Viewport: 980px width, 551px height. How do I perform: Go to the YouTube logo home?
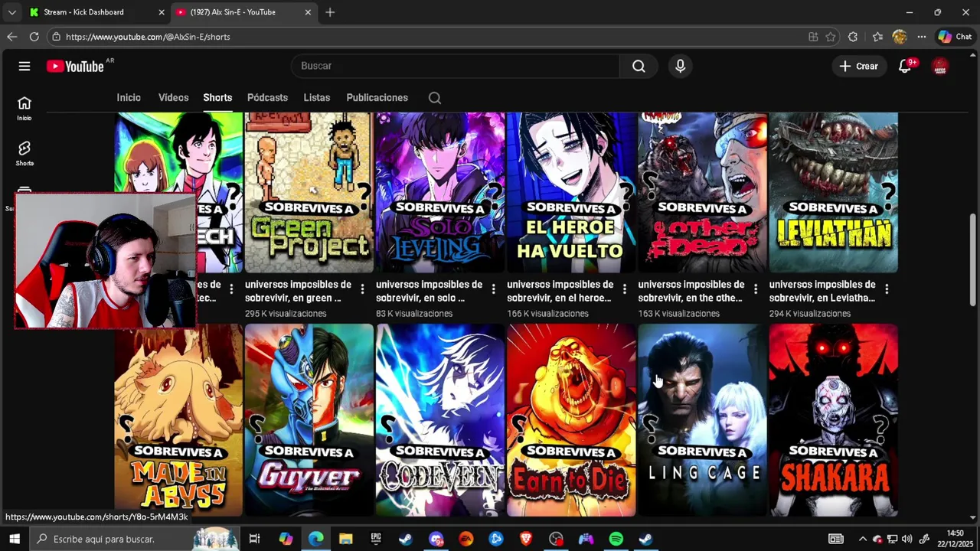point(75,67)
